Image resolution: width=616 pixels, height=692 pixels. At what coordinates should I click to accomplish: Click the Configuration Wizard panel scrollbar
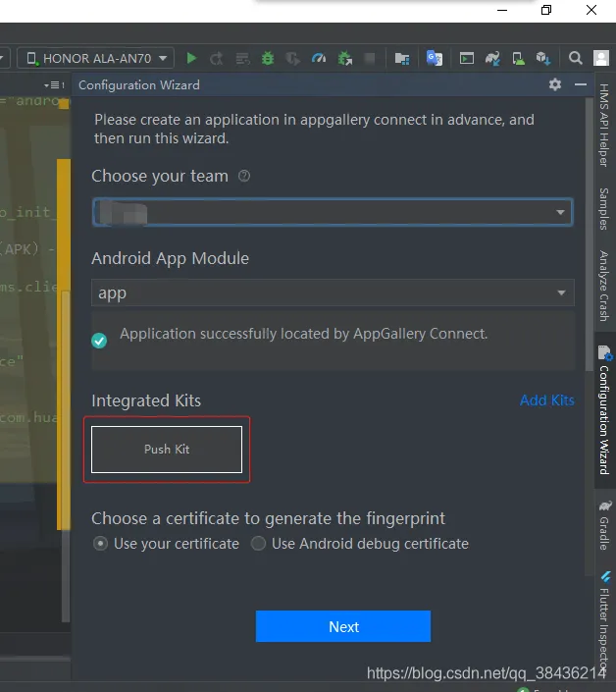[590, 234]
